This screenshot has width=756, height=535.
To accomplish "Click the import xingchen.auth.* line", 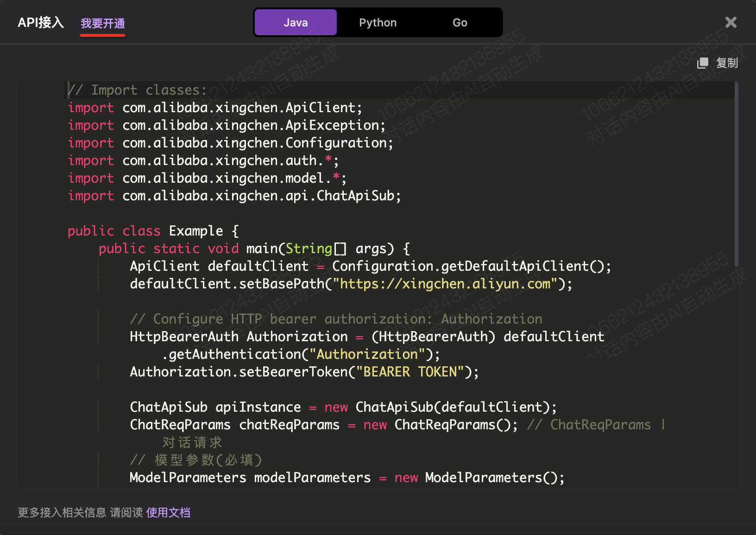I will 203,160.
